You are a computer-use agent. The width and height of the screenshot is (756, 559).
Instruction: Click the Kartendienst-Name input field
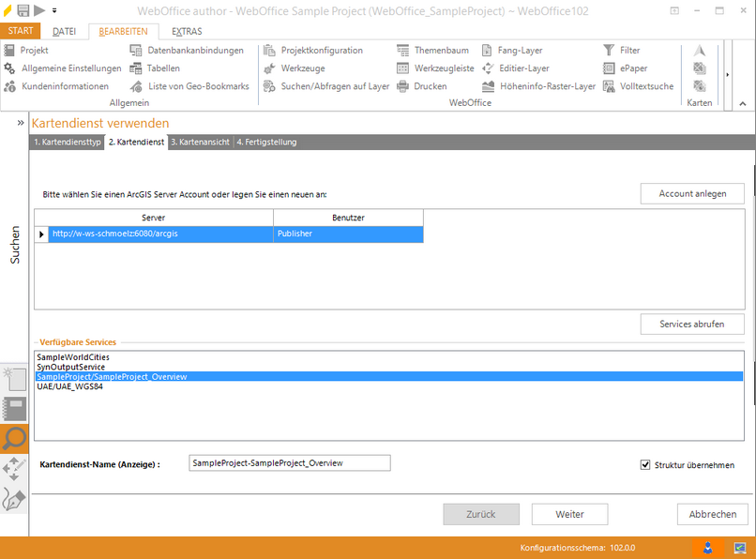pos(289,463)
